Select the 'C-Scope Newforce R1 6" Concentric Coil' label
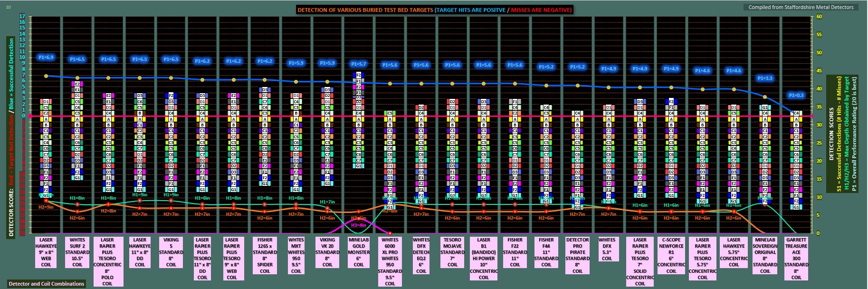Screen dimensions: 868x289 pyautogui.click(x=671, y=255)
